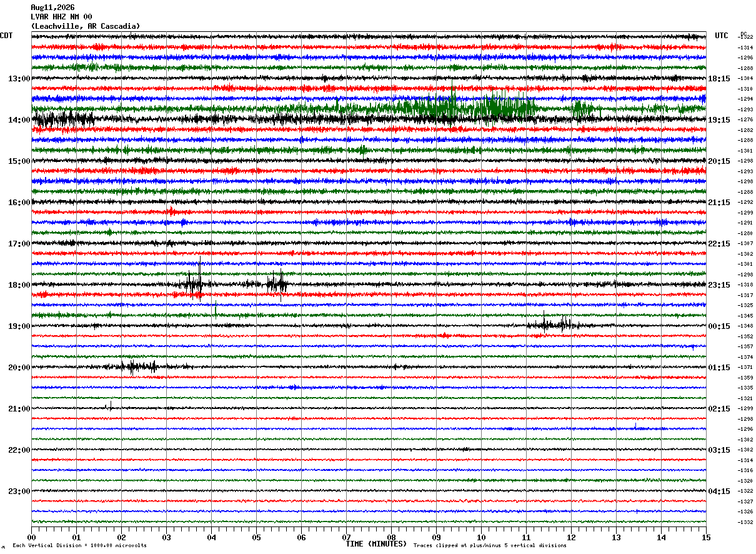Click the "22:15" UTC time label
The image size is (756, 554).
[719, 244]
